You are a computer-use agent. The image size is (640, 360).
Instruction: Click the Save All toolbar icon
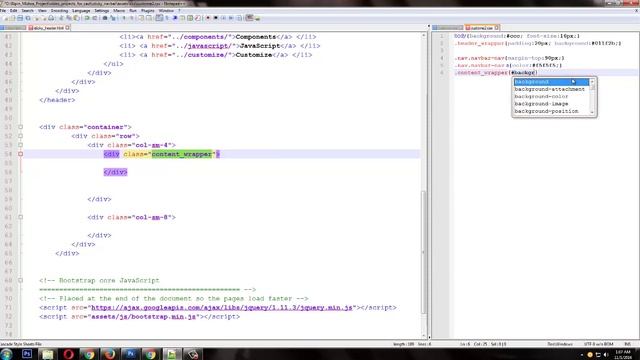[x=28, y=18]
